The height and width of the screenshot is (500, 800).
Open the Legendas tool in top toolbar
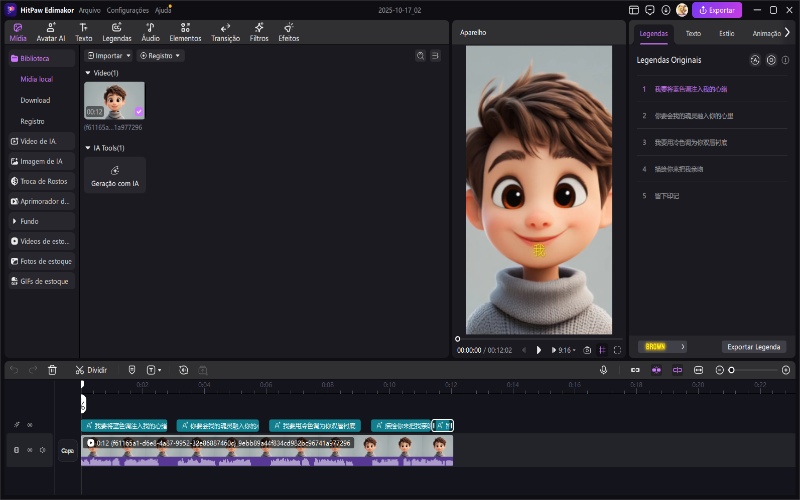[x=117, y=32]
